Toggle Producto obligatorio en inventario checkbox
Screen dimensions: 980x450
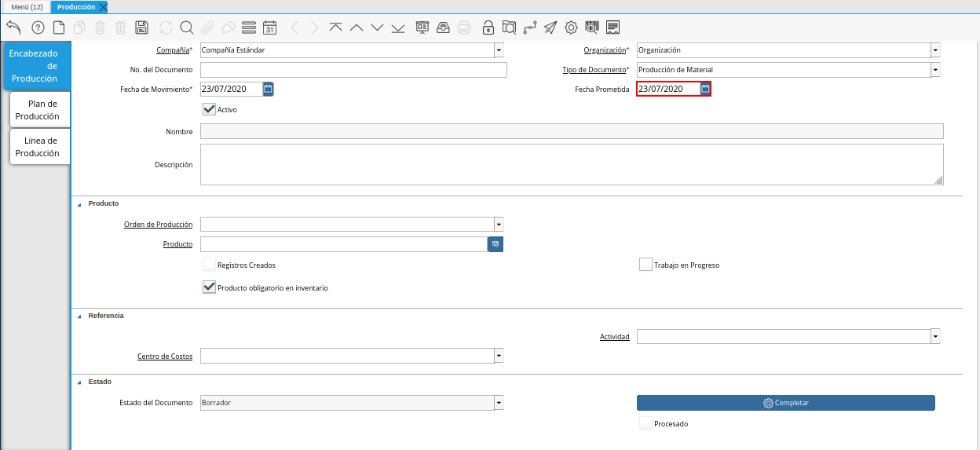[x=209, y=287]
